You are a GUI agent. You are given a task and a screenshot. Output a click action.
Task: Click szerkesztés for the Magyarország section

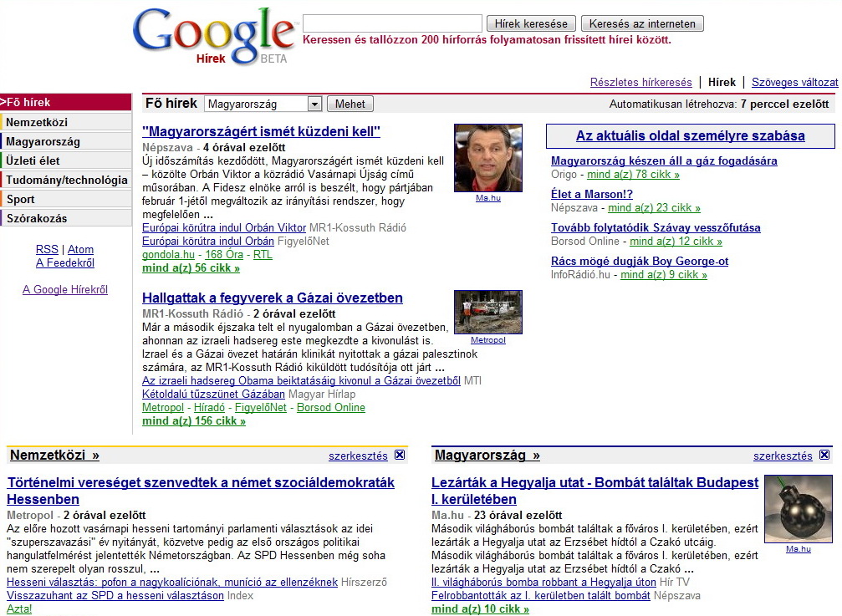783,456
